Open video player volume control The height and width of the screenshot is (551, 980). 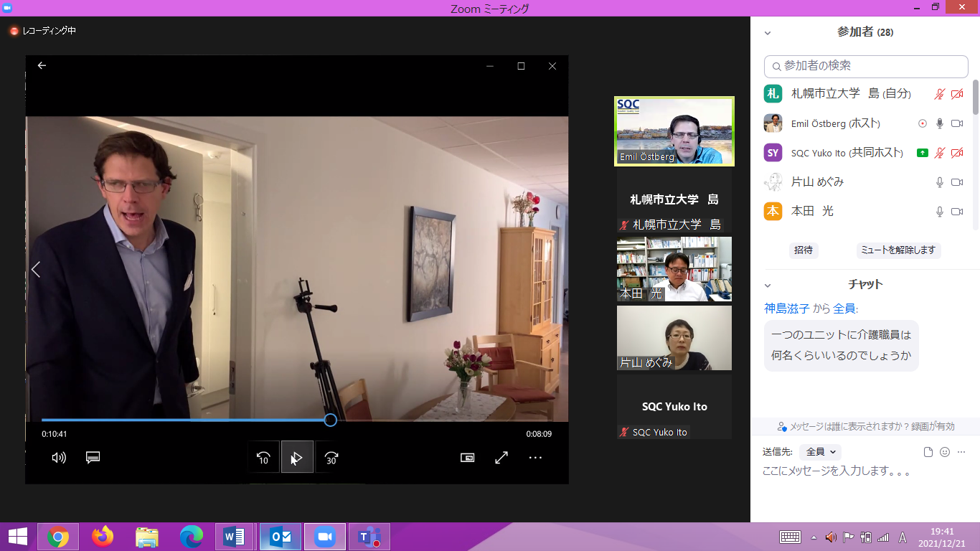[x=59, y=457]
